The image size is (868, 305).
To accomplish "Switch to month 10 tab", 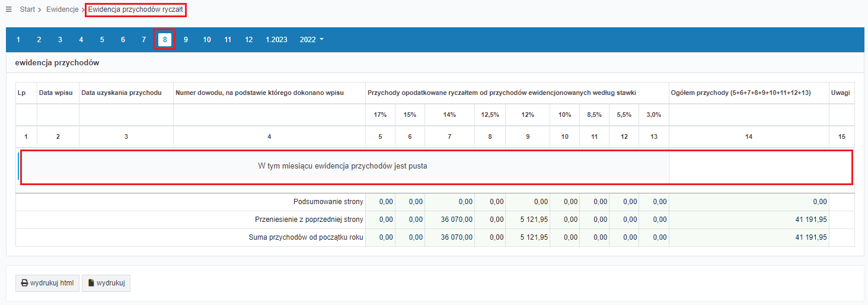I will 207,40.
